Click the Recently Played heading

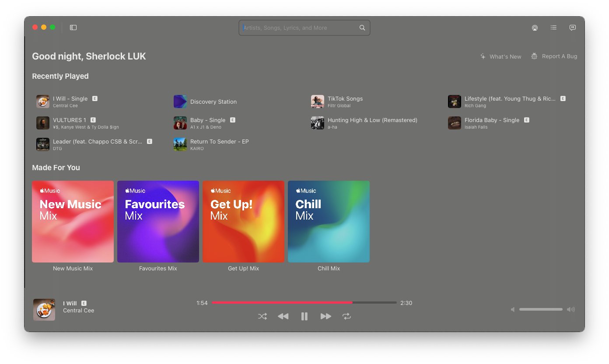pos(60,76)
